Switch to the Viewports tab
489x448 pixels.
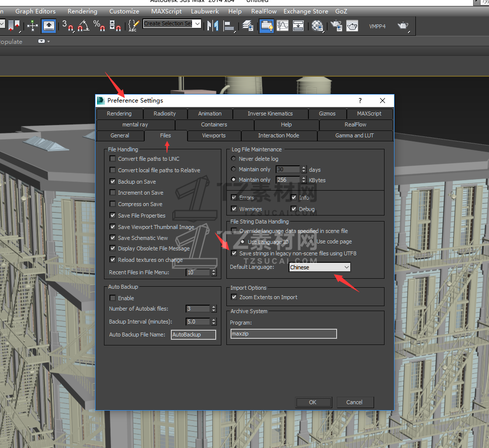pyautogui.click(x=213, y=135)
